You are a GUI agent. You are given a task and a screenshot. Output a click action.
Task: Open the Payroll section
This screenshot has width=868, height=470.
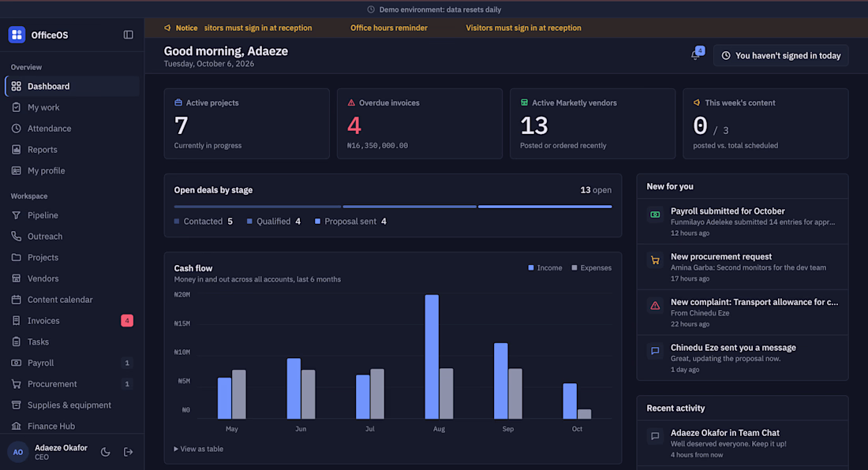73,363
